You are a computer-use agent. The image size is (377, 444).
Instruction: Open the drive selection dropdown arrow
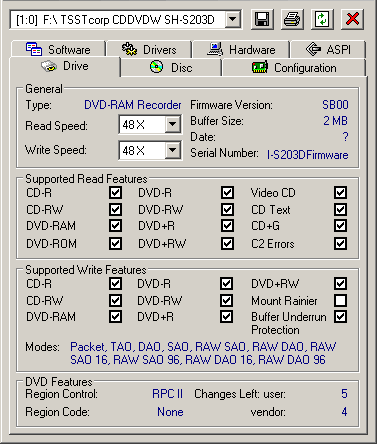(233, 20)
